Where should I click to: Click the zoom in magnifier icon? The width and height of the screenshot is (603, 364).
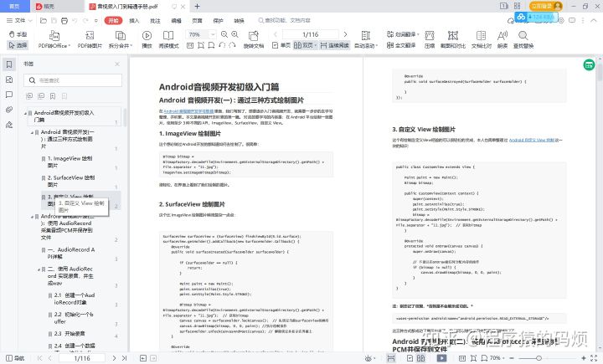pyautogui.click(x=234, y=34)
